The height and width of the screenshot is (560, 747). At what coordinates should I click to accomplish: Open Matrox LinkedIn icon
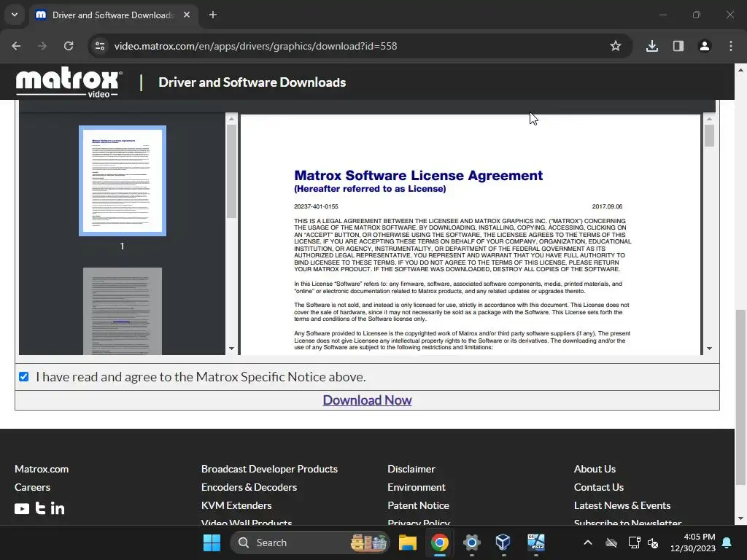[58, 508]
